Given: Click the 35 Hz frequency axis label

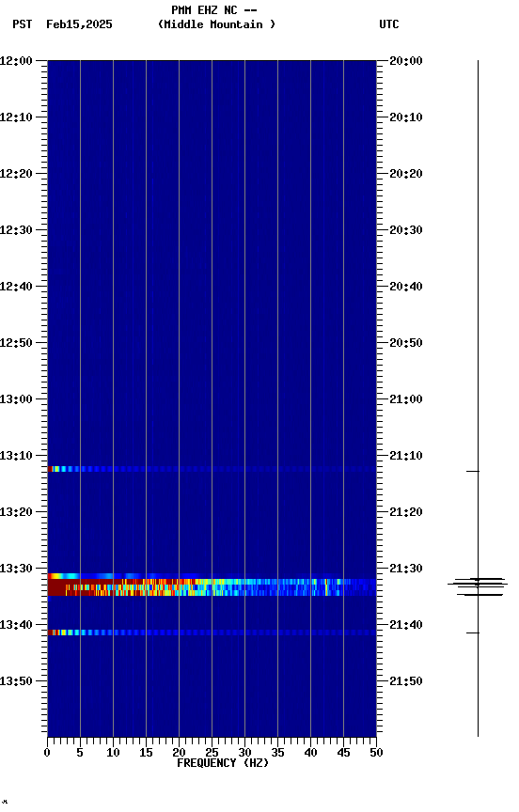Looking at the screenshot, I should click(x=277, y=753).
